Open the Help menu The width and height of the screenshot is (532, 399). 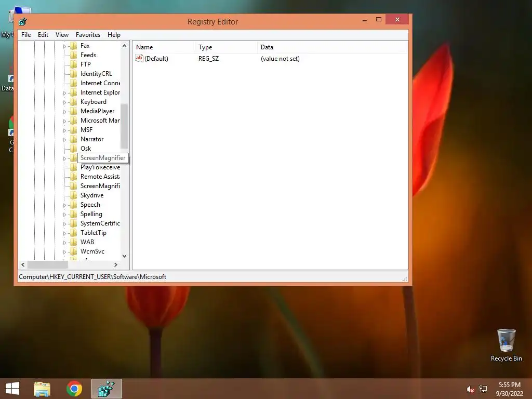(x=114, y=35)
